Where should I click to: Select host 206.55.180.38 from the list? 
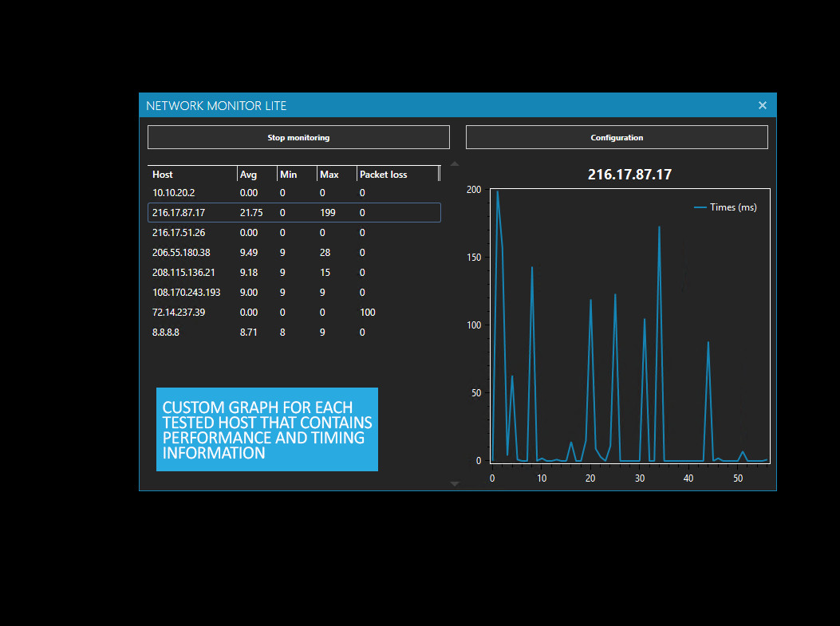[191, 252]
